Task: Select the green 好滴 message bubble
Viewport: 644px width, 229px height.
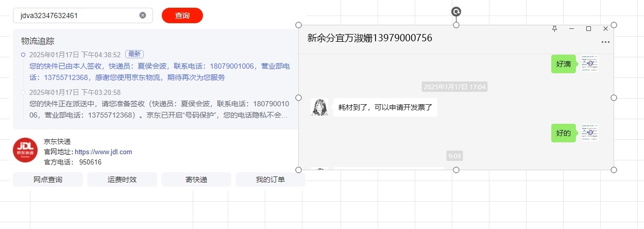Action: [564, 64]
